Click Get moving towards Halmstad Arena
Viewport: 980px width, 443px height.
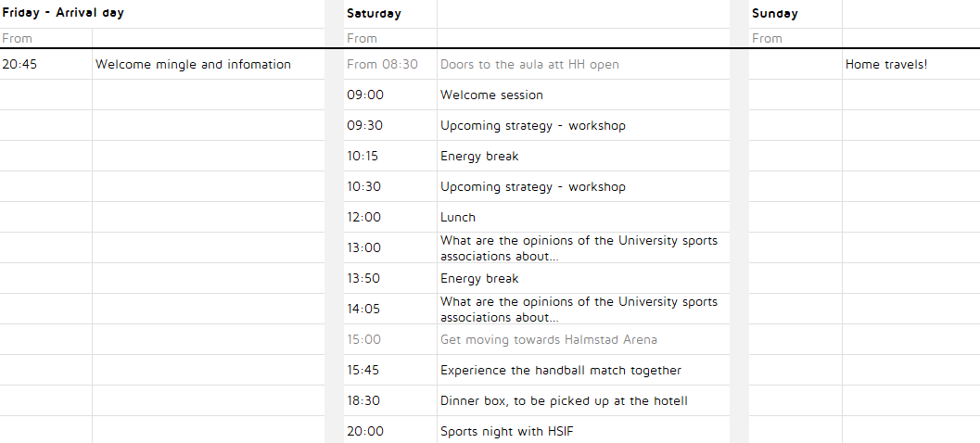coord(549,340)
